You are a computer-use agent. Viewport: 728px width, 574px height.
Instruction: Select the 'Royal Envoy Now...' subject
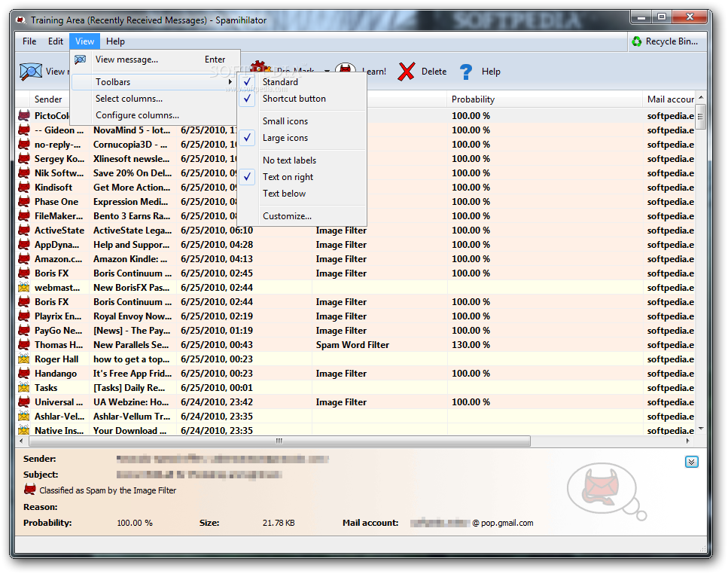pyautogui.click(x=133, y=316)
